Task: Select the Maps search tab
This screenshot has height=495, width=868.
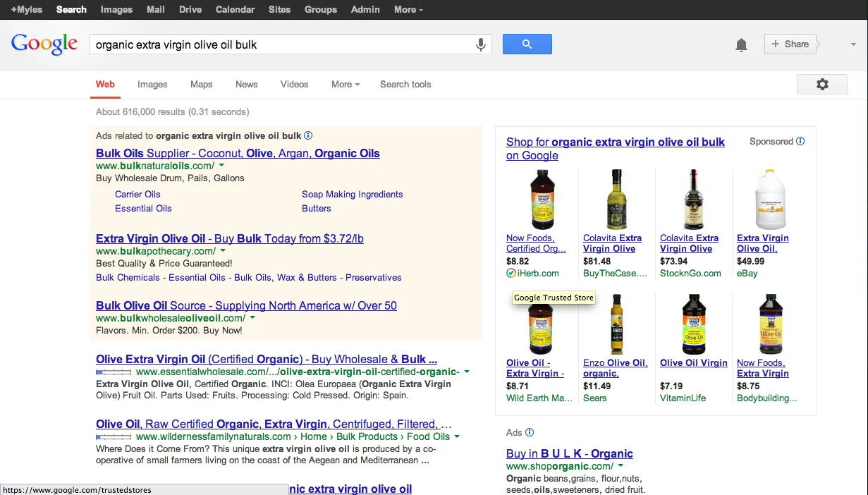Action: [x=201, y=84]
